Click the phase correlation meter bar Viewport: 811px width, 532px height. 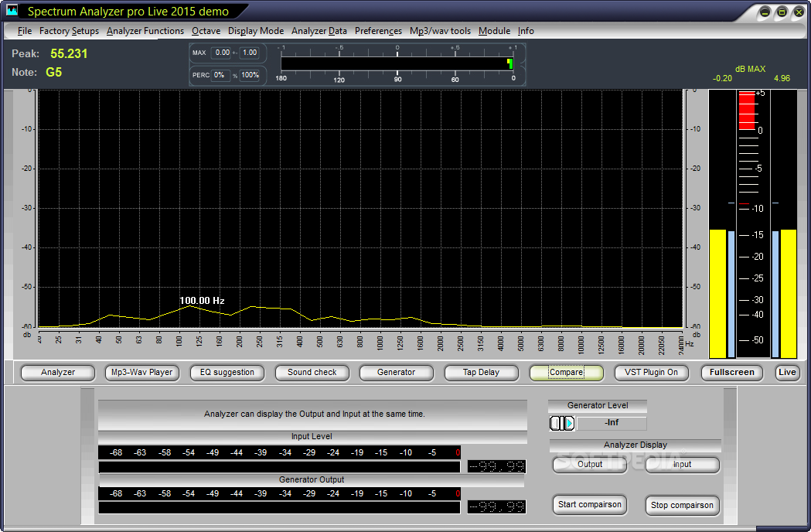click(x=397, y=63)
